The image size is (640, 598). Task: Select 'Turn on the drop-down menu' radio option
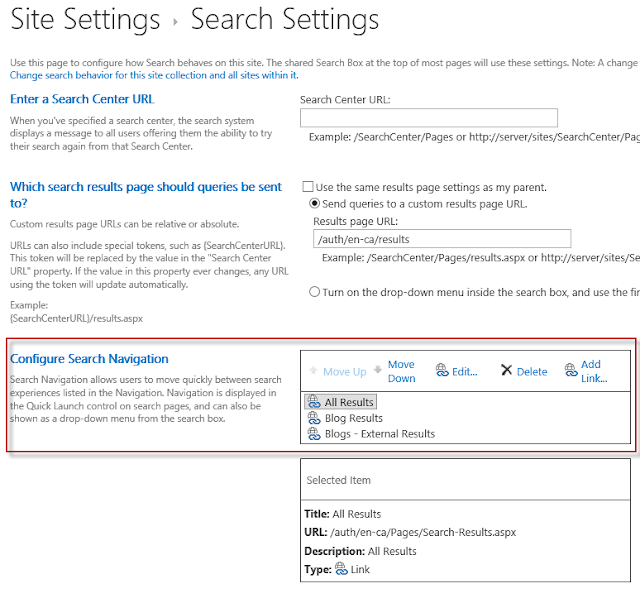(x=314, y=292)
